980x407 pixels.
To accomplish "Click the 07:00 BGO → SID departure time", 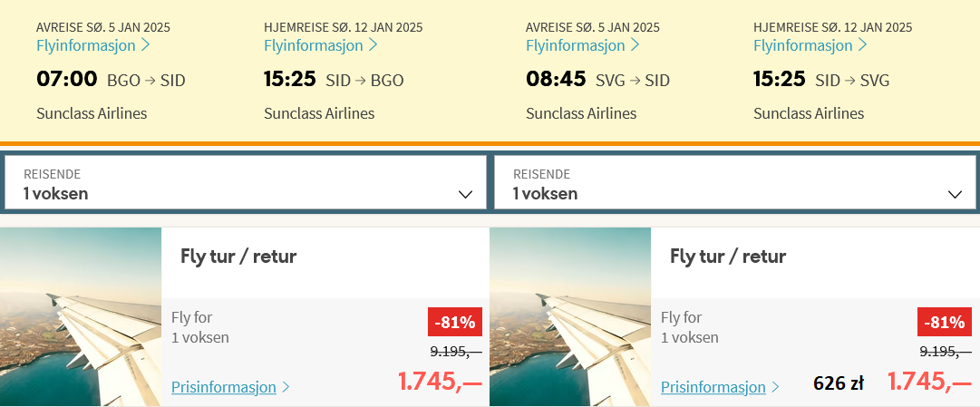I will 111,80.
